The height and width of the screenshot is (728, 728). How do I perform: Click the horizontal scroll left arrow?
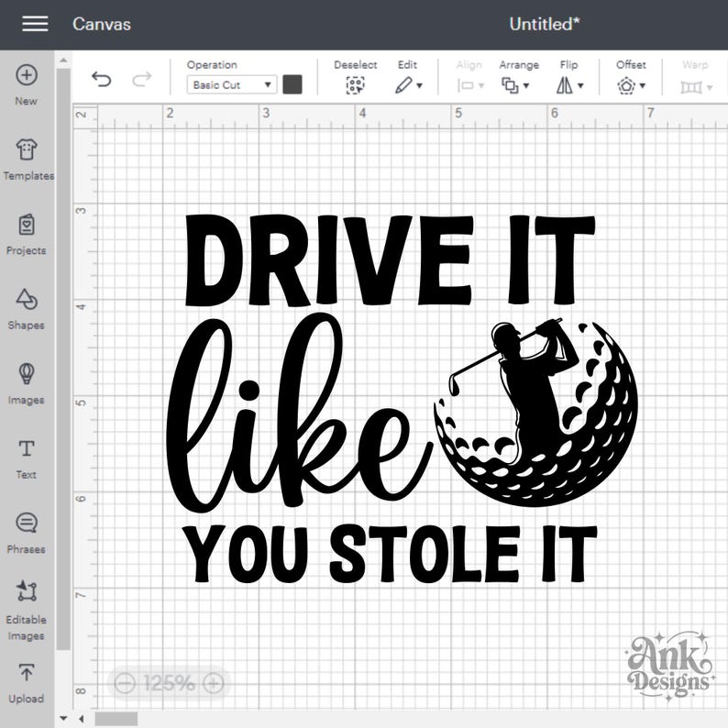[82, 719]
